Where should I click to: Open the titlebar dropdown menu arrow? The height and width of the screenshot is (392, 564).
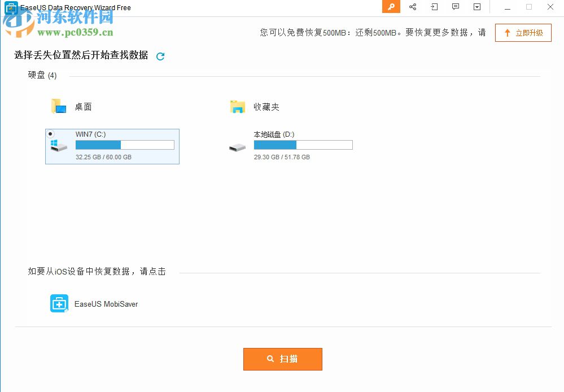(x=476, y=7)
